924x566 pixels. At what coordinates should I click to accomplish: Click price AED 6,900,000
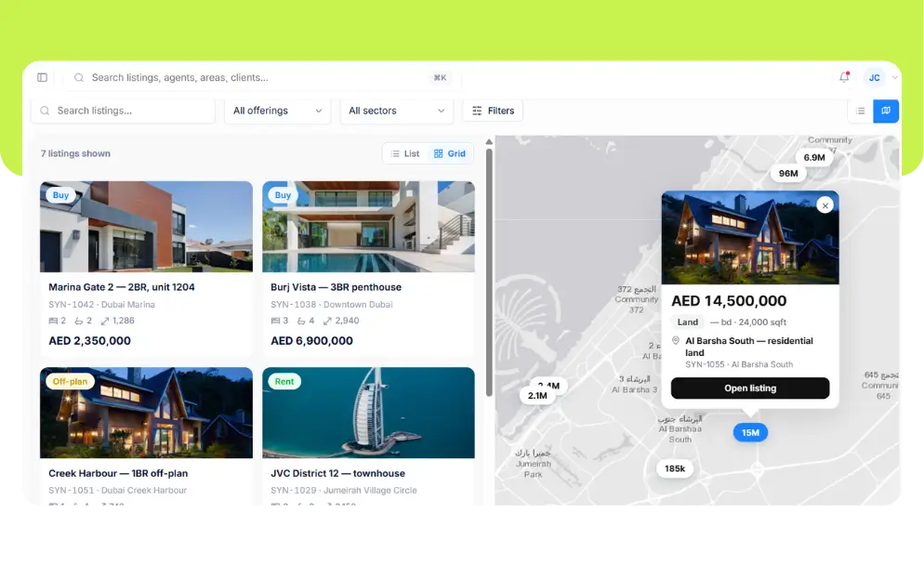pos(311,341)
